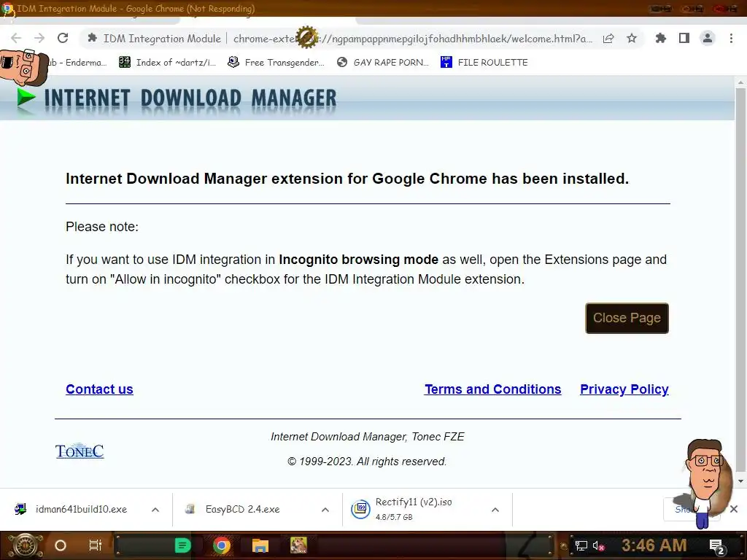Click the Close Page button
Viewport: 747px width, 560px height.
627,318
